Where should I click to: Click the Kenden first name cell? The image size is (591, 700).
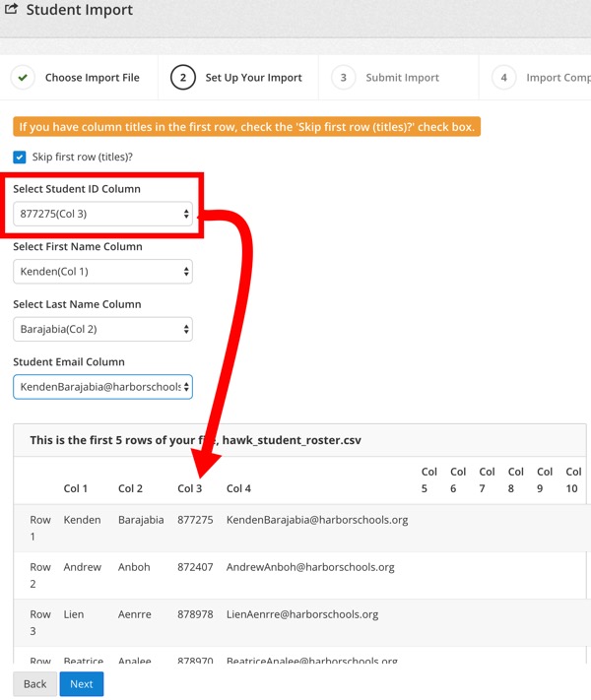[x=82, y=520]
